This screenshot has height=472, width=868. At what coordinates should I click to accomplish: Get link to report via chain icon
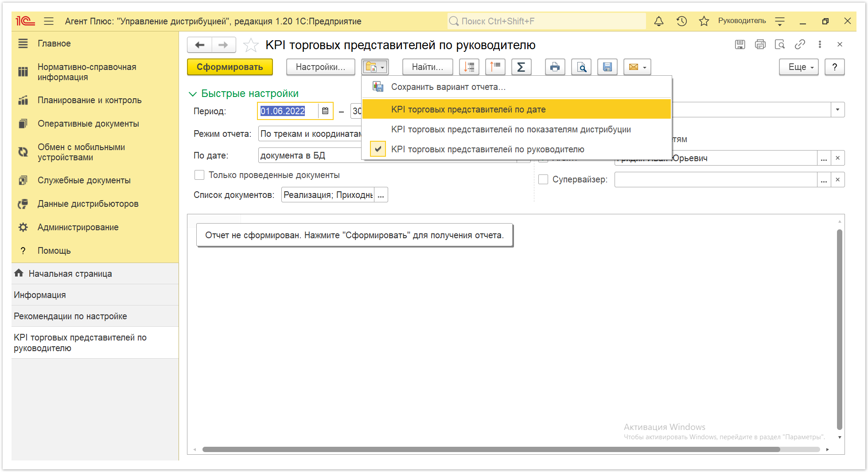pyautogui.click(x=800, y=44)
